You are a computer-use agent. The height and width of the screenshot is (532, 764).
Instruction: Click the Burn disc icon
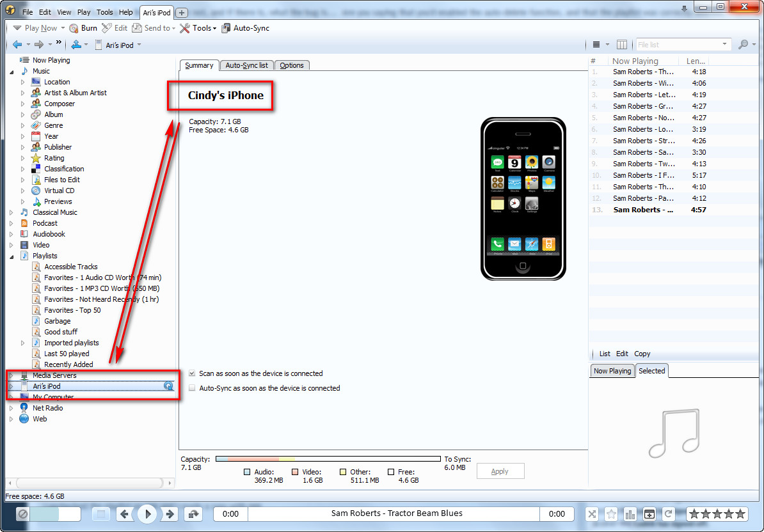pyautogui.click(x=74, y=28)
